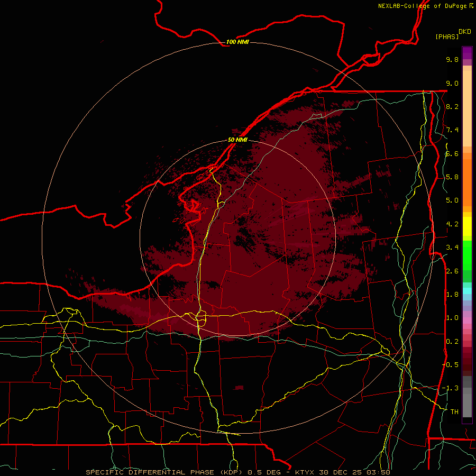Pick the pale peach segment of the color bar
The image size is (476, 476).
[467, 108]
